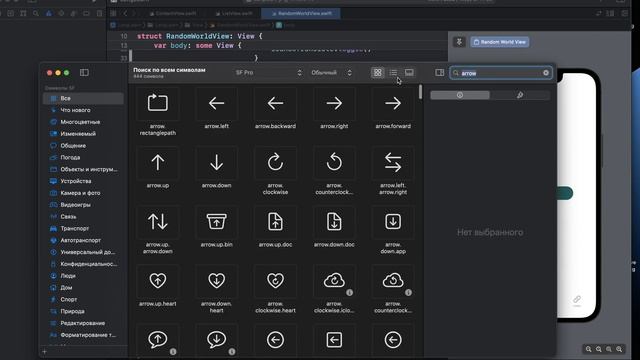
Task: Toggle the right inspector panel
Action: (x=440, y=73)
